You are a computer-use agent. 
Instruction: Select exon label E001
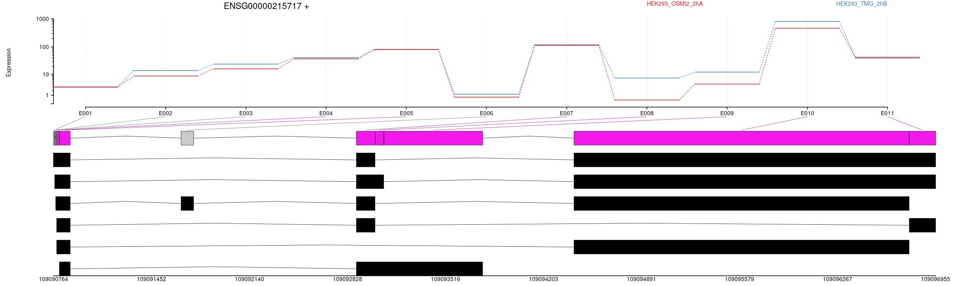click(85, 113)
